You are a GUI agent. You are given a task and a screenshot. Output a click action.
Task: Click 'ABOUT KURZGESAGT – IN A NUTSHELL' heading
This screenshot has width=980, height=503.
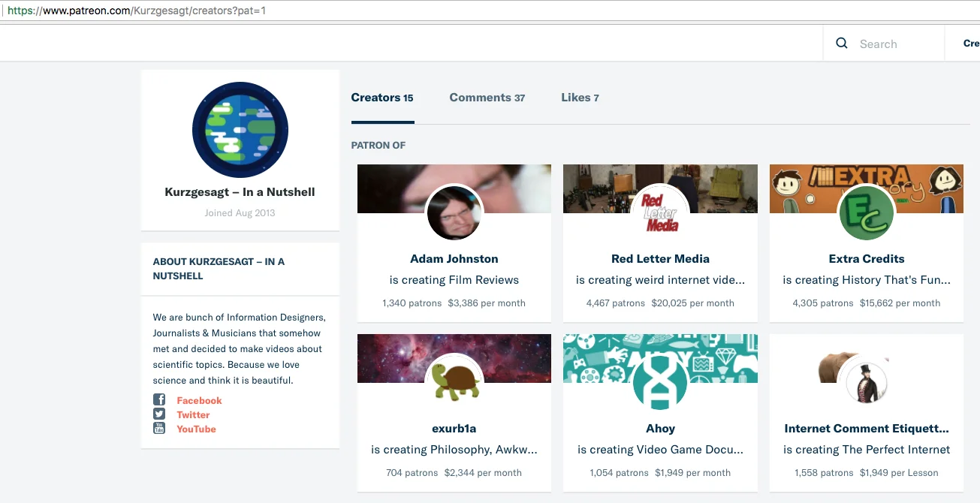click(219, 269)
